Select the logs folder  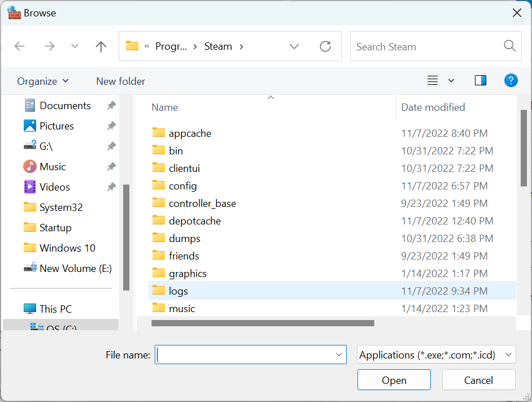pos(332,291)
